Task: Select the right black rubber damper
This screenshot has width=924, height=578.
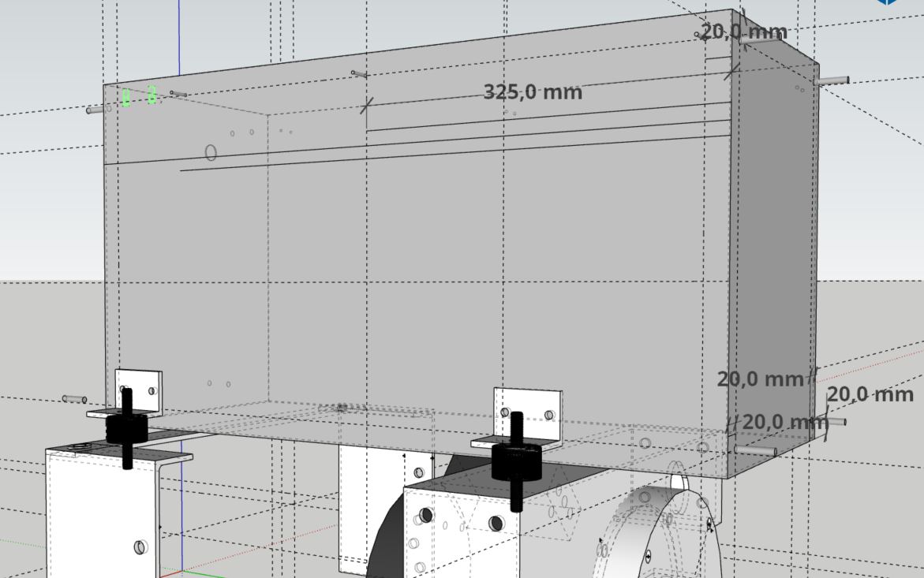Action: click(x=515, y=461)
